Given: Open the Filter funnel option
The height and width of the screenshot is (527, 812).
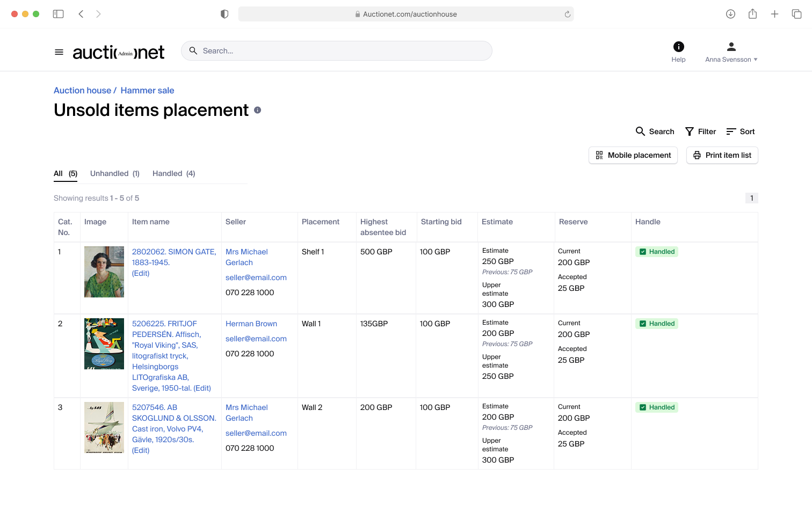Looking at the screenshot, I should (x=701, y=131).
